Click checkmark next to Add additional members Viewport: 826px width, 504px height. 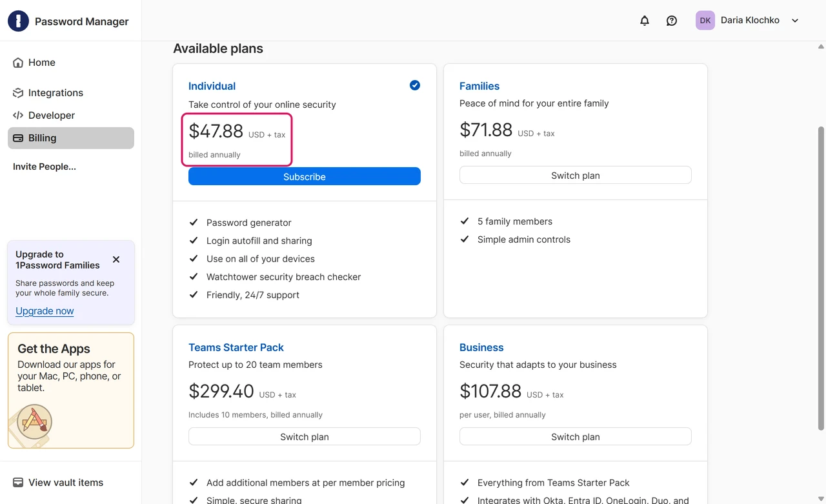194,483
